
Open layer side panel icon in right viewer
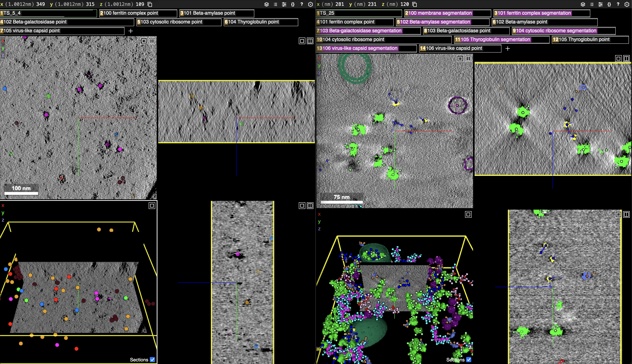pyautogui.click(x=583, y=4)
